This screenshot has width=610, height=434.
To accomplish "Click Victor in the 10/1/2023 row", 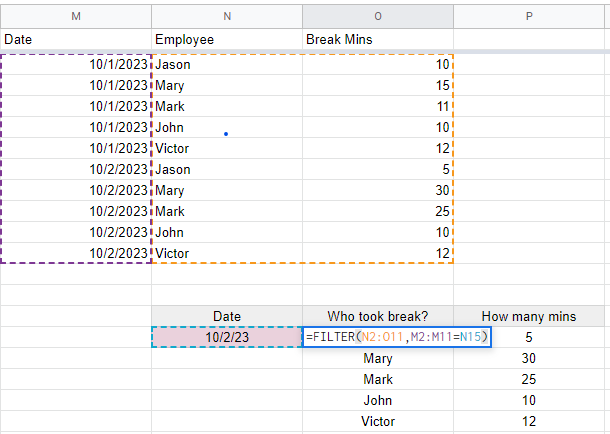I will tap(227, 148).
